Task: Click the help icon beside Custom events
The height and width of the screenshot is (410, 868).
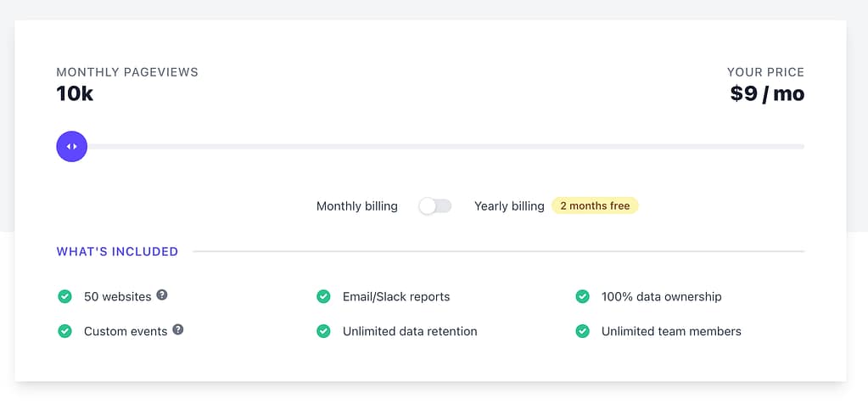Action: 178,329
